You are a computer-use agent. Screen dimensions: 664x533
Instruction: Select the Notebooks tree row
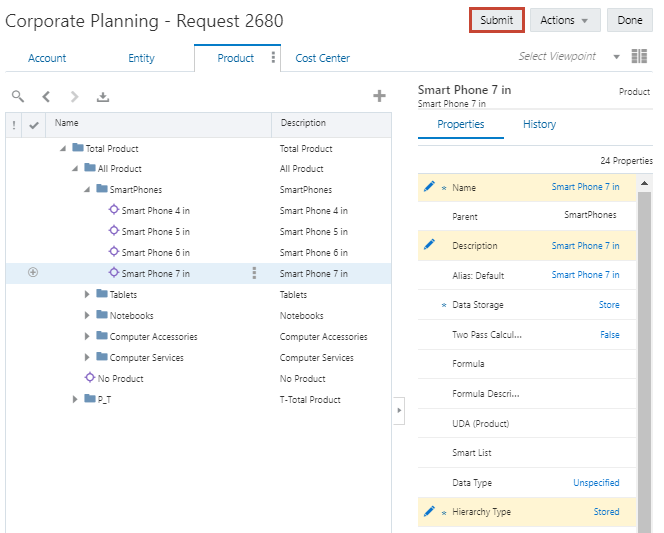point(198,315)
